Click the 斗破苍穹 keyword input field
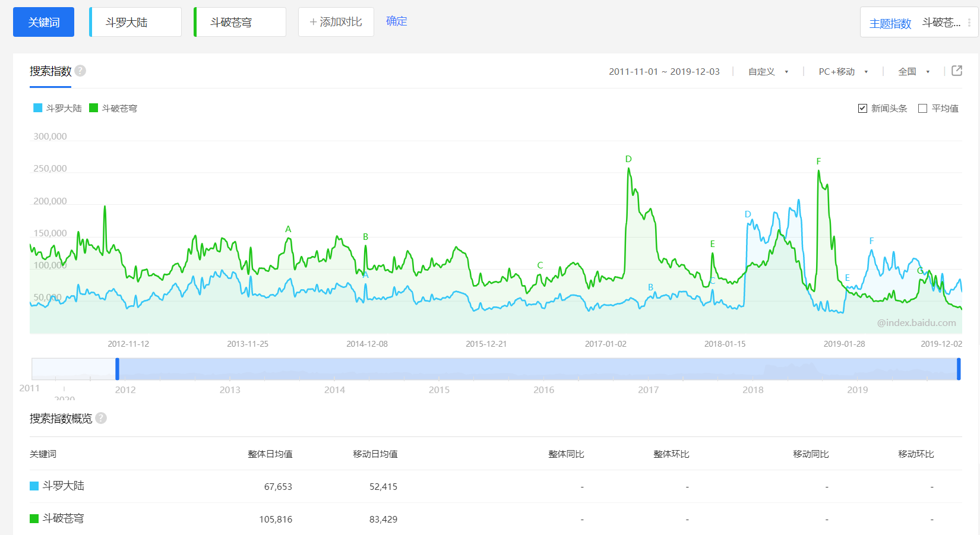The width and height of the screenshot is (980, 535). click(x=241, y=22)
